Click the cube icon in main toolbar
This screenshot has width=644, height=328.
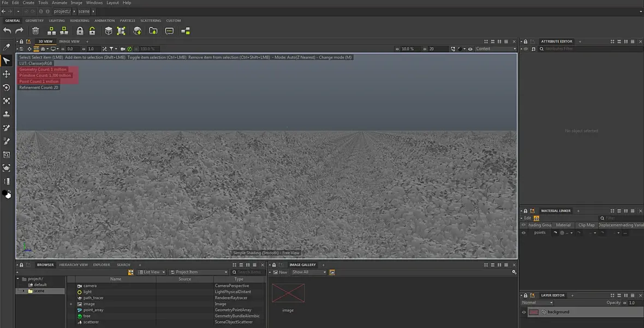pos(109,31)
